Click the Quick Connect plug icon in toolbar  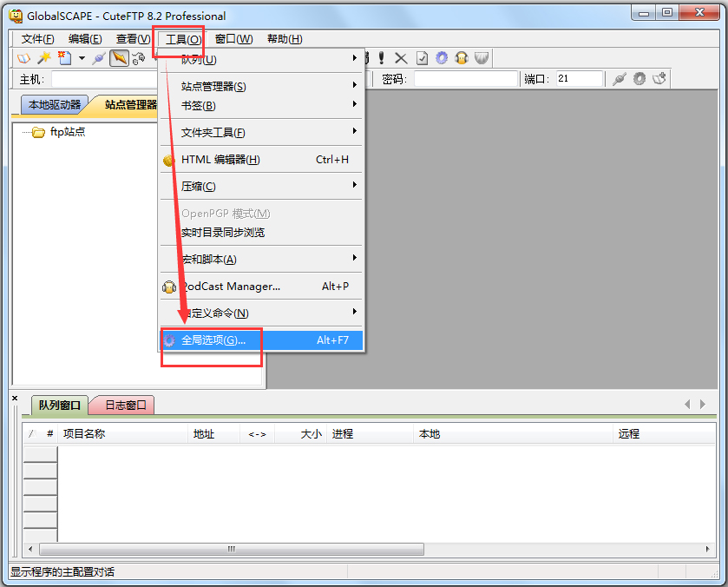(x=99, y=58)
